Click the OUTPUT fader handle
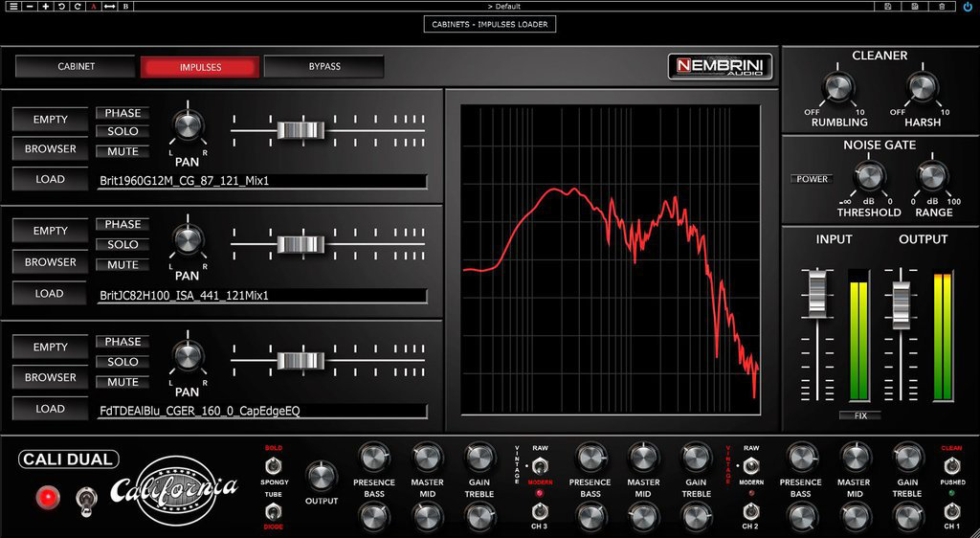 coord(901,305)
